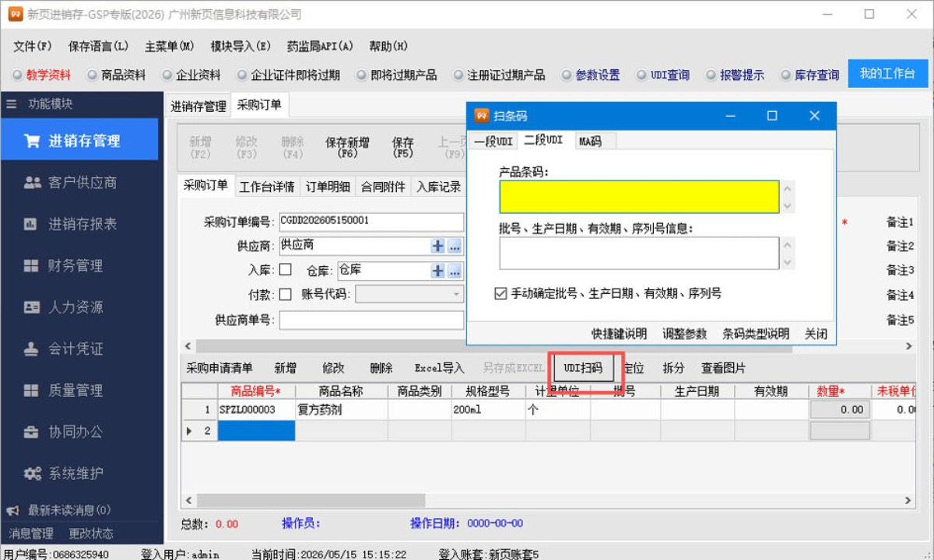Click the 扫条码 dialog app icon
This screenshot has width=934, height=560.
click(482, 116)
